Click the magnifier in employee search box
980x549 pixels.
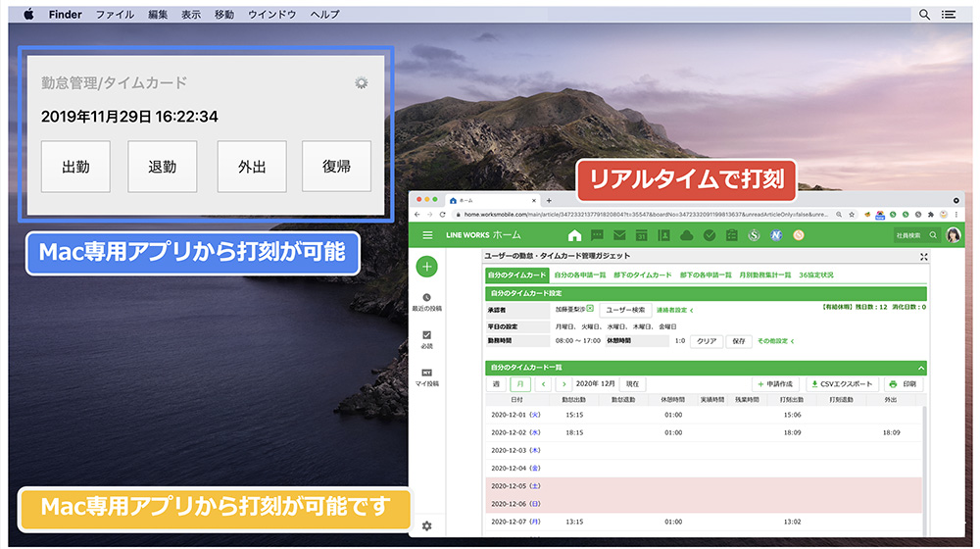click(x=933, y=235)
